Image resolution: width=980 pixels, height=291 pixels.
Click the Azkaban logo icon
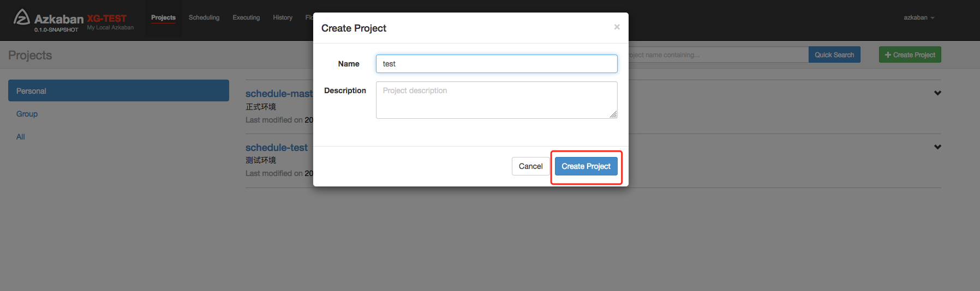22,17
